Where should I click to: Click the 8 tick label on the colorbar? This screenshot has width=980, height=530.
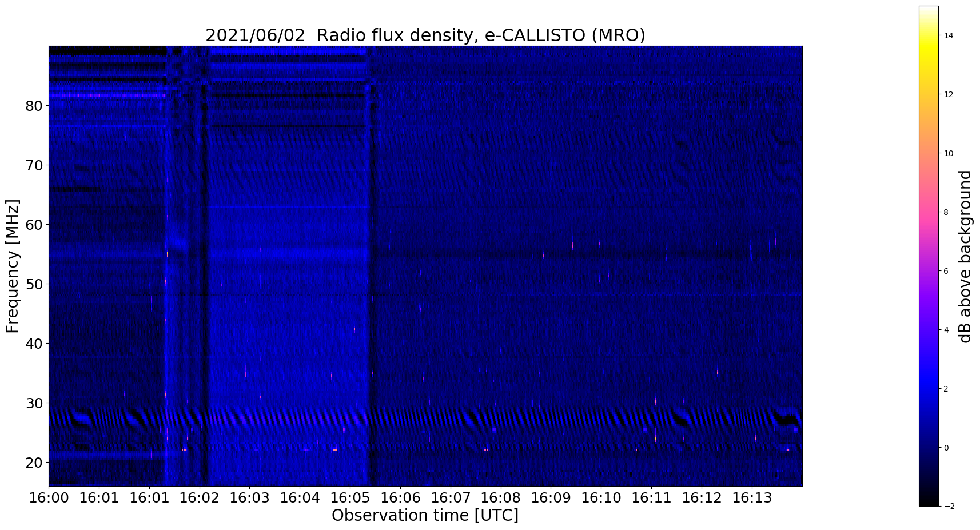(x=946, y=212)
